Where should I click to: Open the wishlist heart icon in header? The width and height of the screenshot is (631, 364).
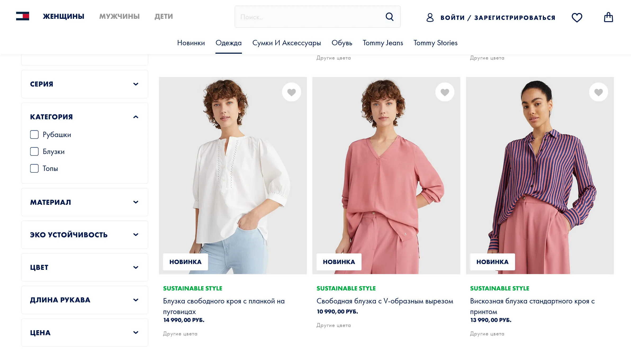(577, 17)
